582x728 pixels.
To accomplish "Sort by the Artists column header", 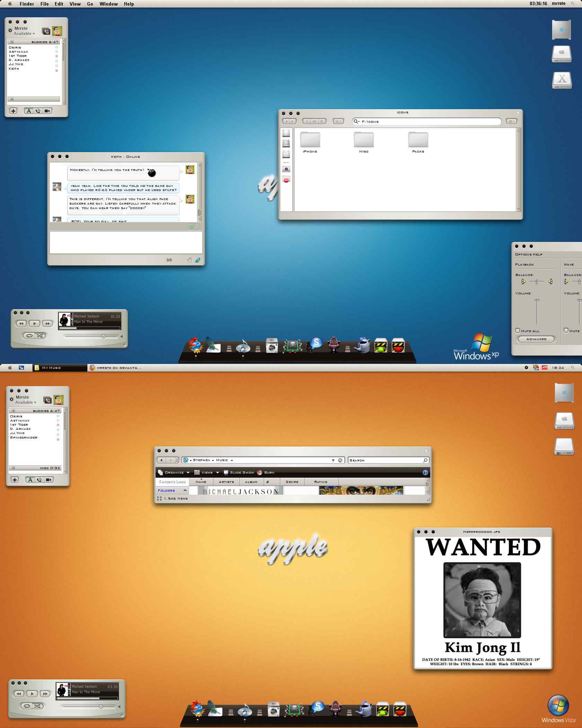I will click(226, 482).
